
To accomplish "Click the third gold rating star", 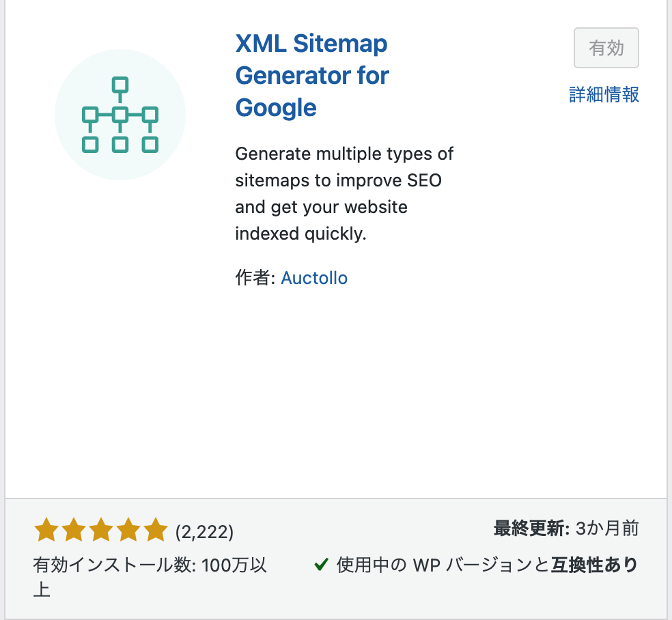I will click(101, 530).
